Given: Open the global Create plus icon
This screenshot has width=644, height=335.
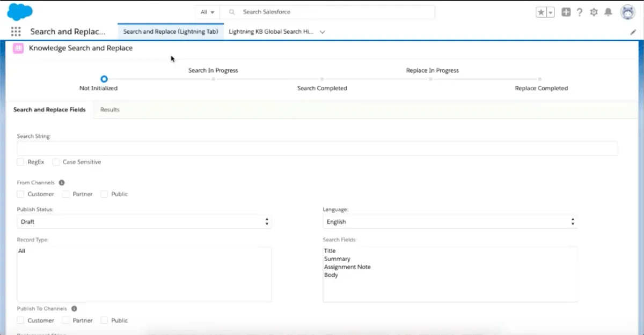Looking at the screenshot, I should [x=566, y=12].
